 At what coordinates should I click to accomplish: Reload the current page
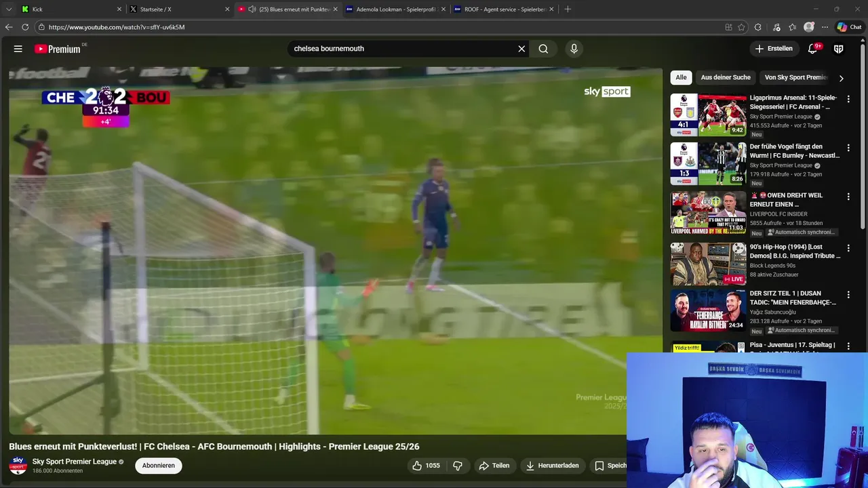[25, 27]
